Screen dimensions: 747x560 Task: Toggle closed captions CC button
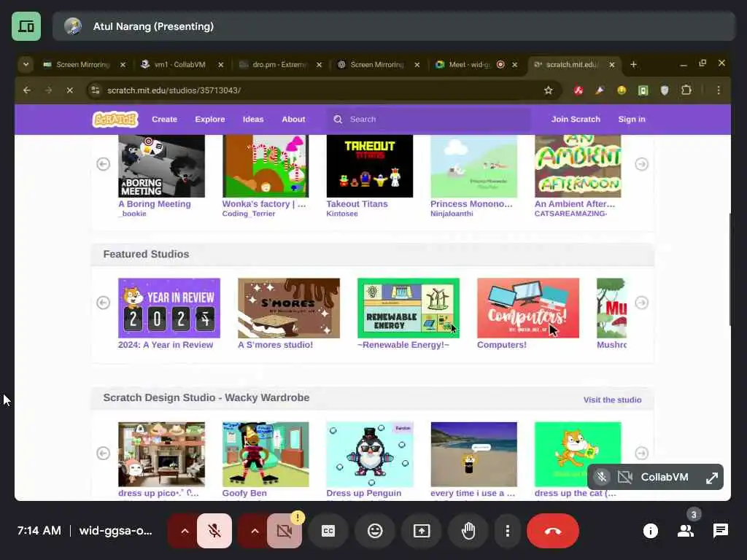tap(328, 531)
